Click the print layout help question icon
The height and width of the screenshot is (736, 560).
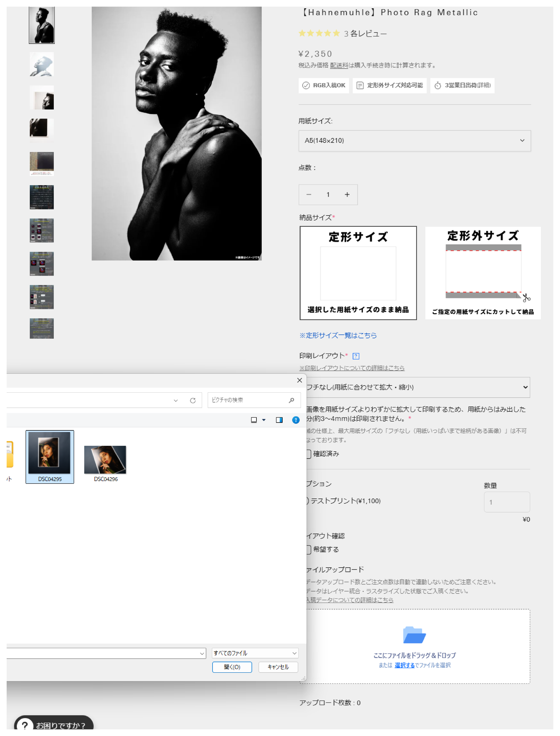coord(356,356)
